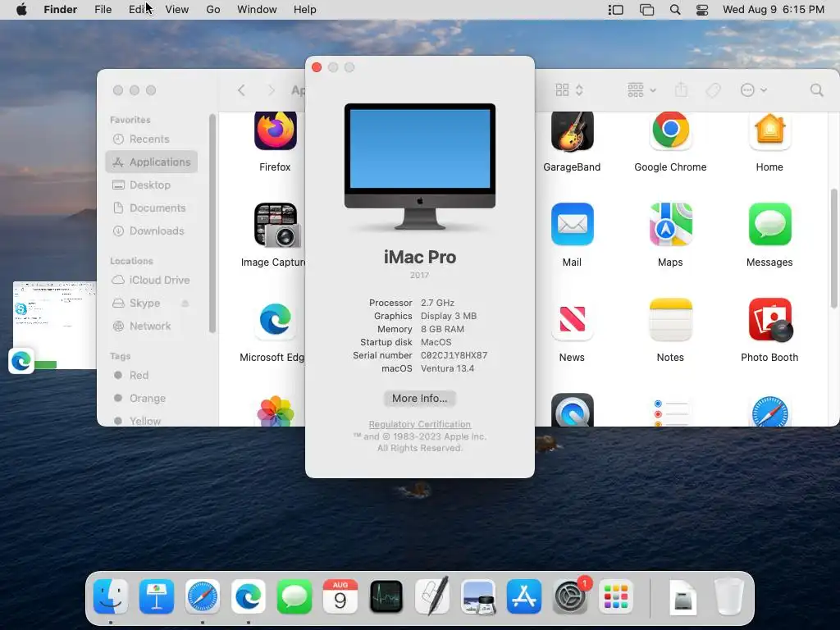Open the View menu
The height and width of the screenshot is (630, 840).
[x=177, y=10]
